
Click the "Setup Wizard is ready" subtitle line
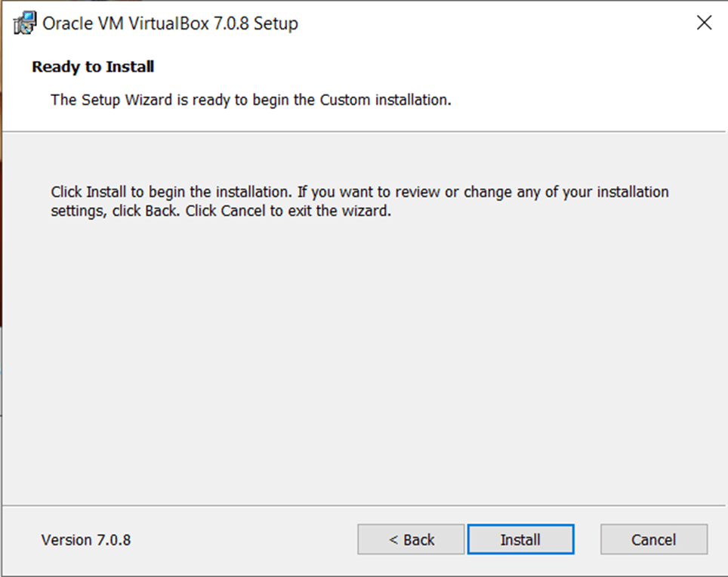(251, 100)
